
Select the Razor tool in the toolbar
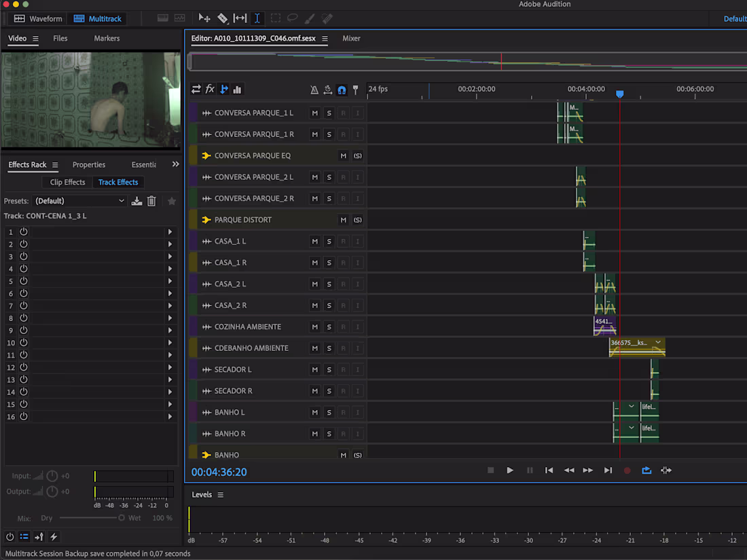click(223, 18)
